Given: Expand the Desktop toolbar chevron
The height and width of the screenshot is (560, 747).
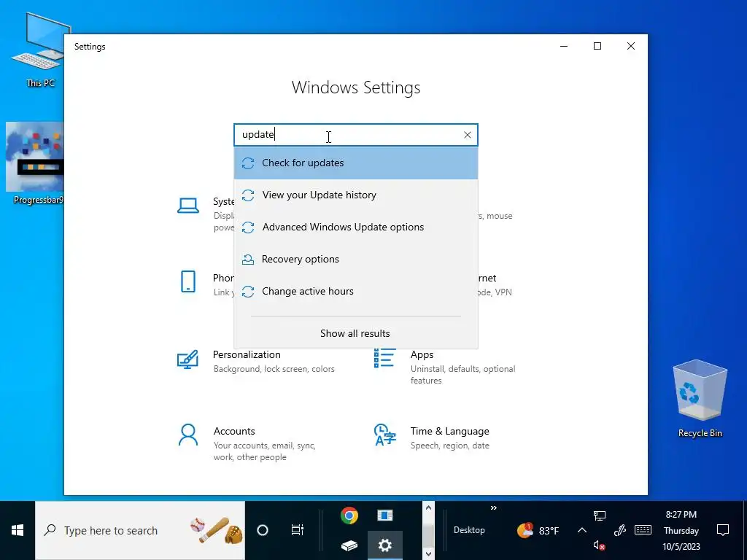Looking at the screenshot, I should point(494,508).
